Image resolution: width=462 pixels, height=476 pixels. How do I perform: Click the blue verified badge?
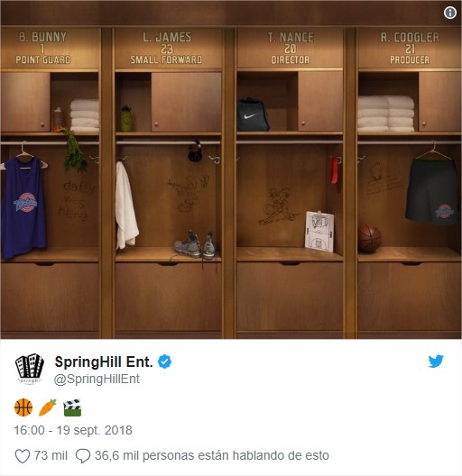pos(164,362)
